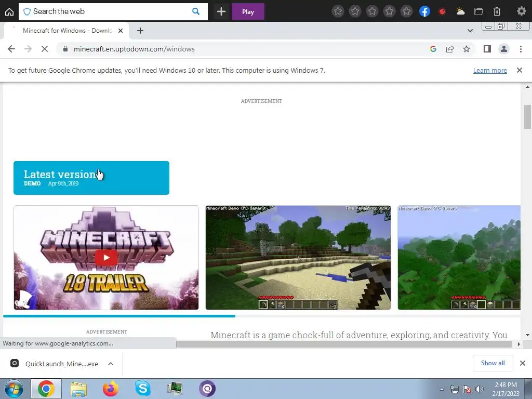Click the folder icon in the top bar
532x399 pixels.
click(478, 11)
